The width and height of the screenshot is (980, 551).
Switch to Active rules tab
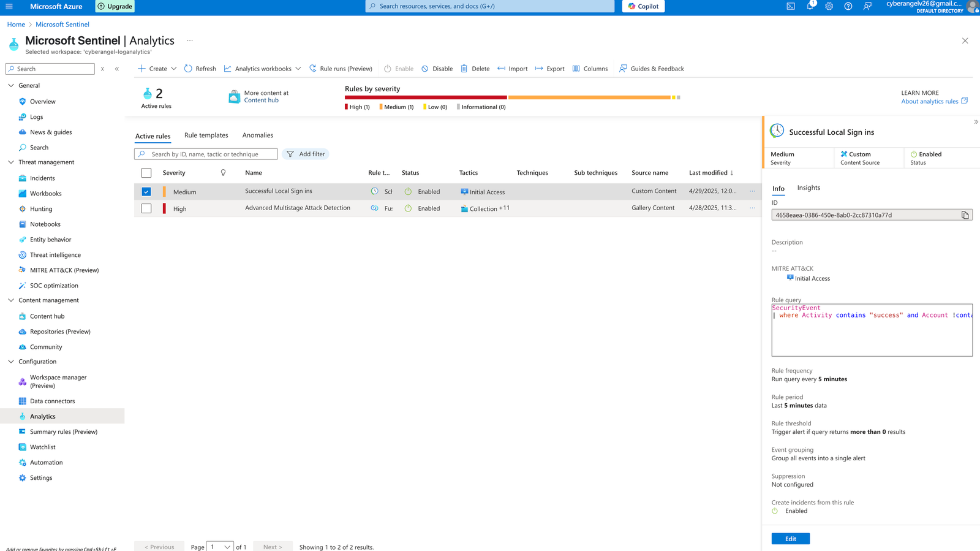tap(153, 136)
